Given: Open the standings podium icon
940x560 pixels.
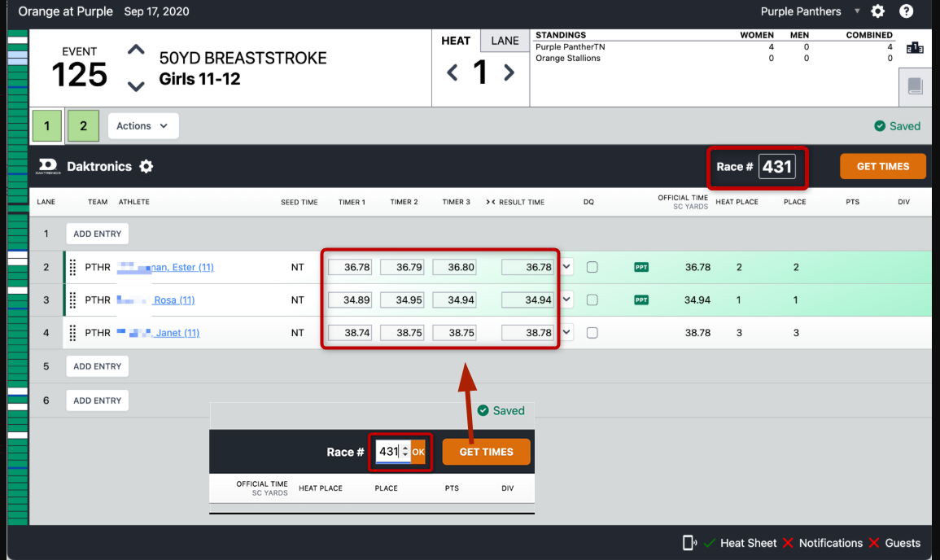Looking at the screenshot, I should click(x=915, y=48).
